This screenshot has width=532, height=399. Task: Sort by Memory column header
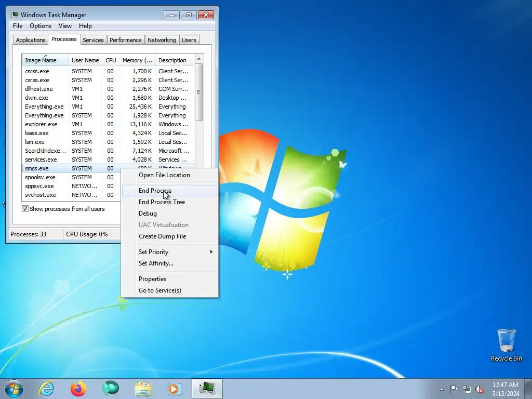pyautogui.click(x=137, y=60)
